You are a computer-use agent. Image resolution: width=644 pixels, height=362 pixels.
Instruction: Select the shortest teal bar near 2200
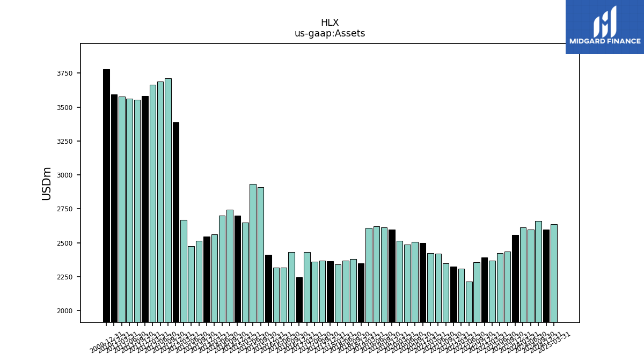pyautogui.click(x=469, y=302)
